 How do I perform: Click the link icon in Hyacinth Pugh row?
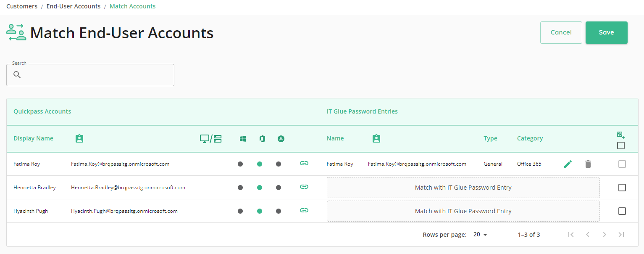(304, 210)
